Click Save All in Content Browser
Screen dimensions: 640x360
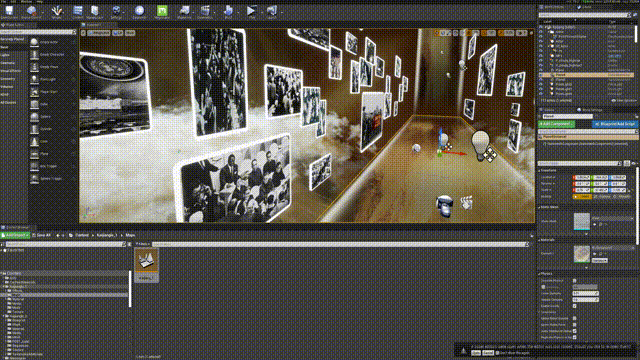click(42, 235)
